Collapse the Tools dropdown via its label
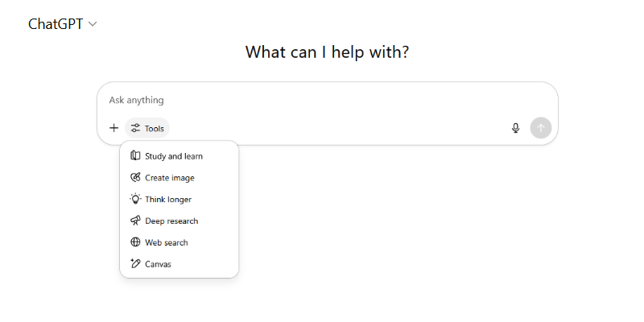This screenshot has height=322, width=644. coord(155,128)
